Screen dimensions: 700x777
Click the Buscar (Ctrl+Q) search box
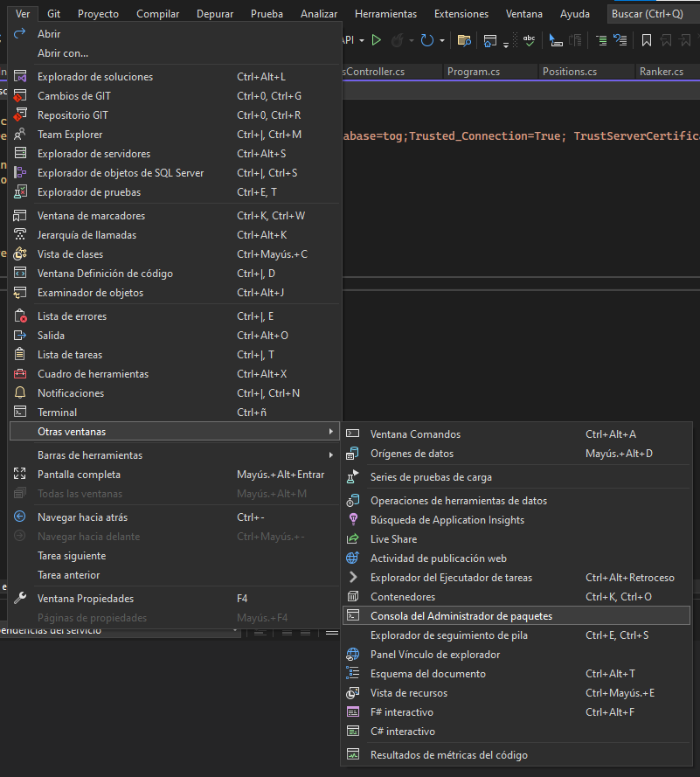click(x=654, y=14)
